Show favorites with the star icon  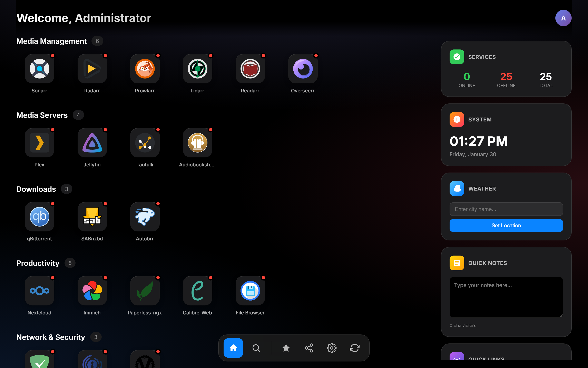(x=286, y=348)
